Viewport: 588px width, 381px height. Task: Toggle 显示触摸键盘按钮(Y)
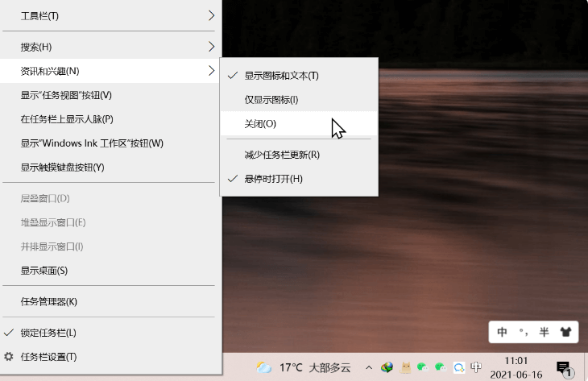tap(109, 168)
